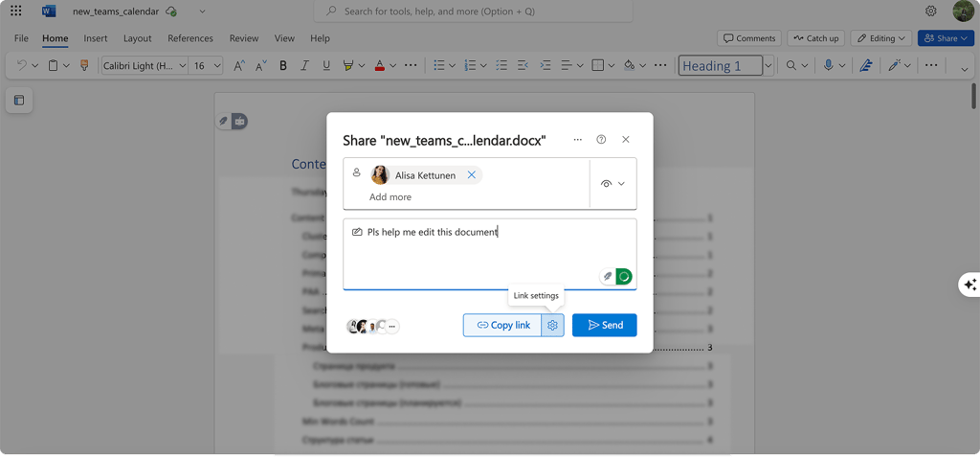Open the Share dialog help icon

point(601,140)
